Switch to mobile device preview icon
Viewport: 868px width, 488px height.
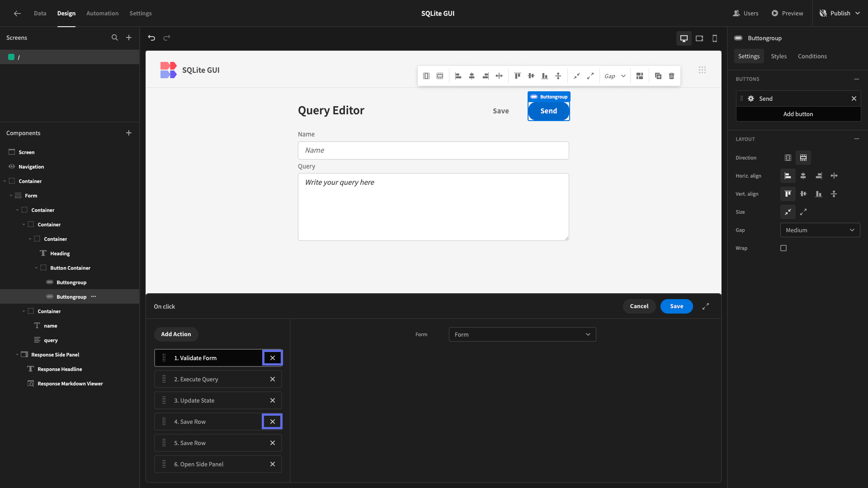coord(715,38)
